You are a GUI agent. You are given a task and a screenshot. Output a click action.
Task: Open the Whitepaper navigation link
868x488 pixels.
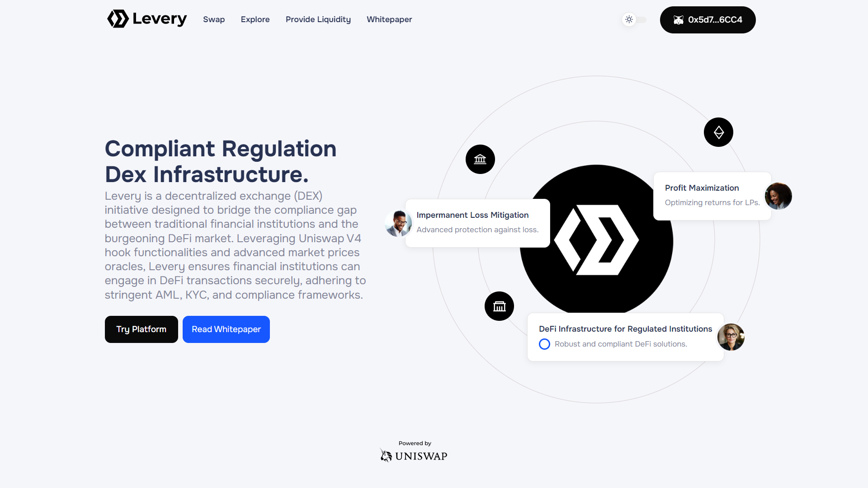[389, 19]
